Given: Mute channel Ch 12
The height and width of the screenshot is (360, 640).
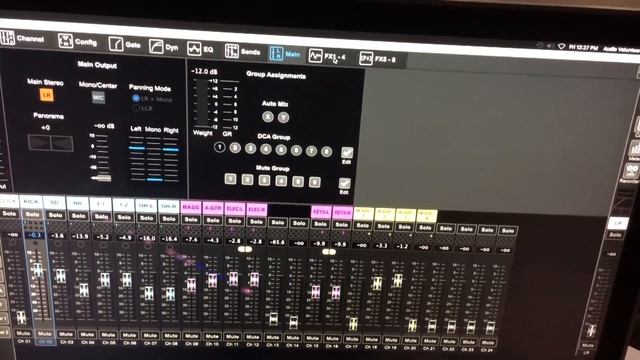Looking at the screenshot, I should [x=252, y=337].
